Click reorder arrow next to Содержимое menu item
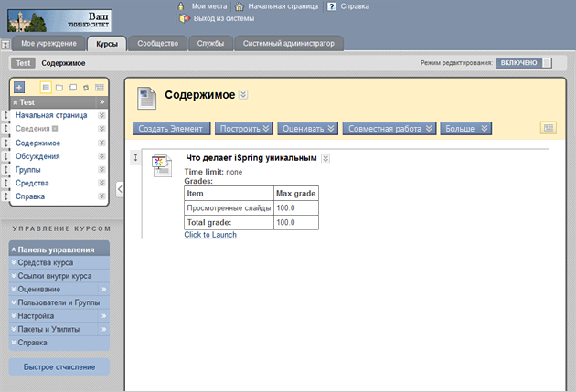 click(5, 143)
